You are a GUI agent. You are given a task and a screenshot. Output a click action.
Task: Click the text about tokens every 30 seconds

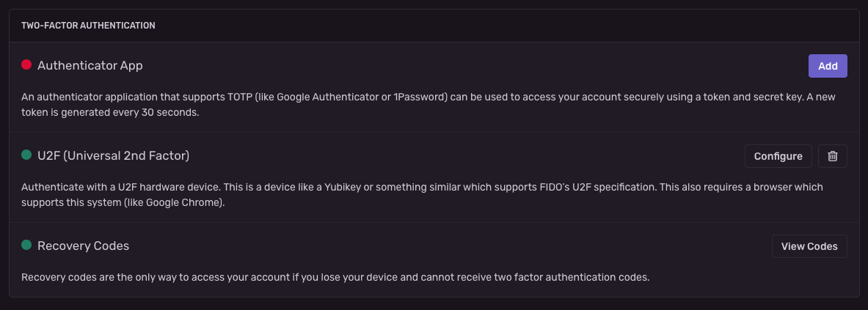tap(110, 113)
